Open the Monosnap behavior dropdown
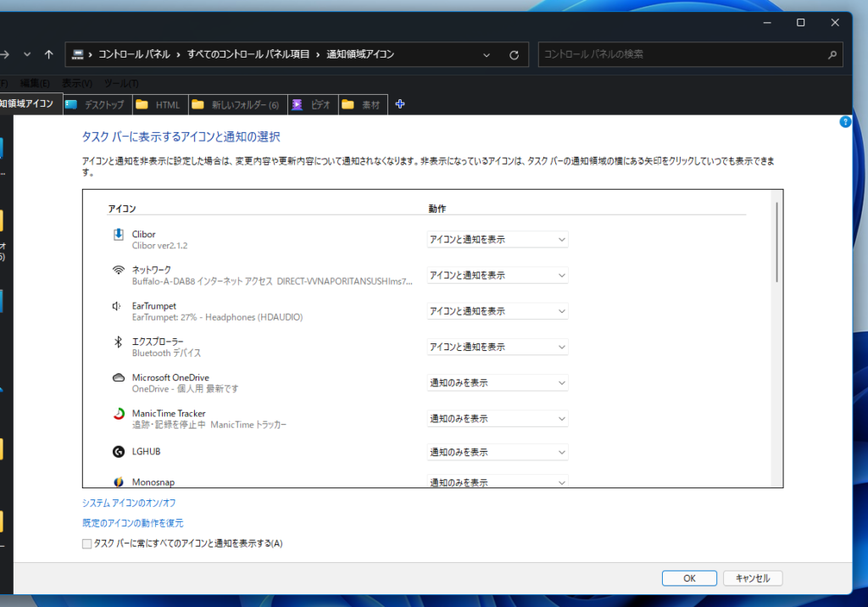Viewport: 868px width, 607px height. click(497, 482)
